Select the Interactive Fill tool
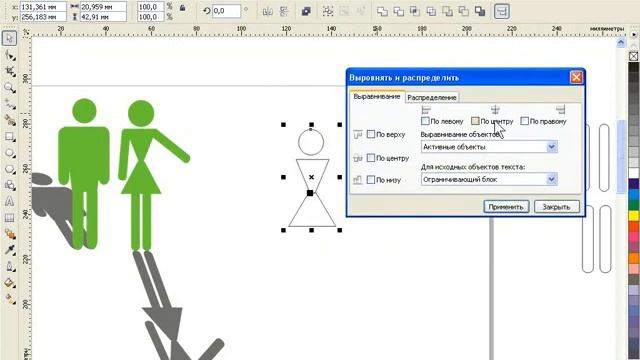This screenshot has height=360, width=640. pyautogui.click(x=9, y=299)
